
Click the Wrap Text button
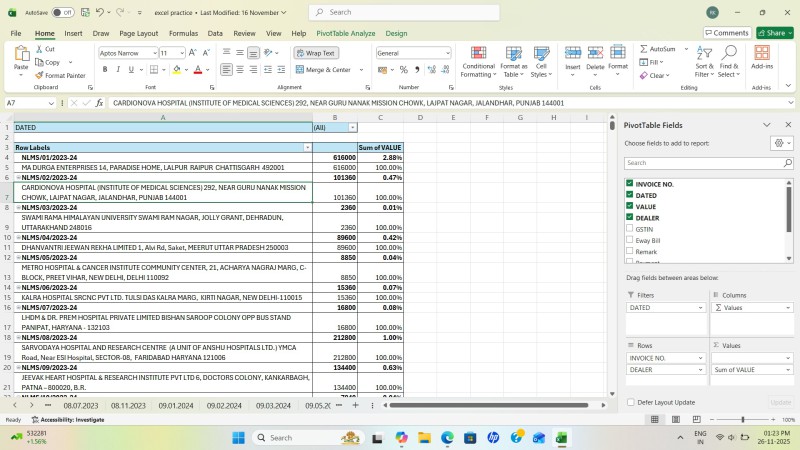tap(316, 53)
